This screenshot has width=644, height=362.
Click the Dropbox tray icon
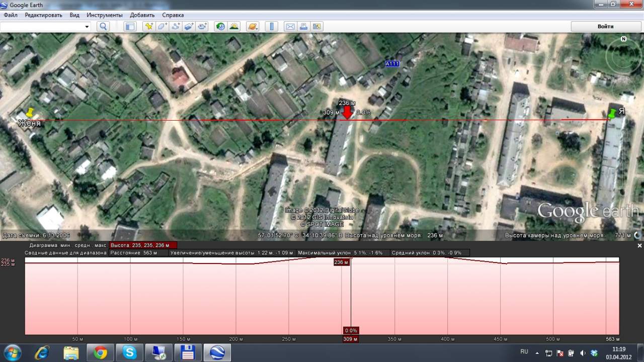594,353
